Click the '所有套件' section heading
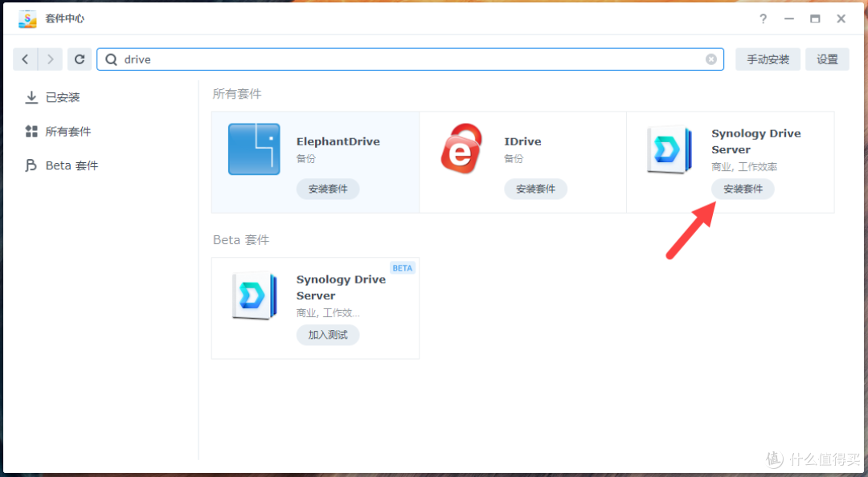 (x=237, y=94)
